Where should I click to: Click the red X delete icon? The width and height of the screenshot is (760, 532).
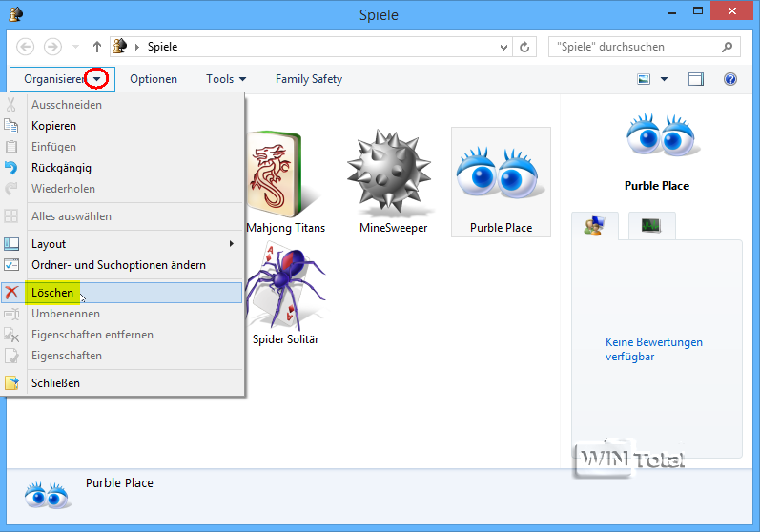(11, 292)
